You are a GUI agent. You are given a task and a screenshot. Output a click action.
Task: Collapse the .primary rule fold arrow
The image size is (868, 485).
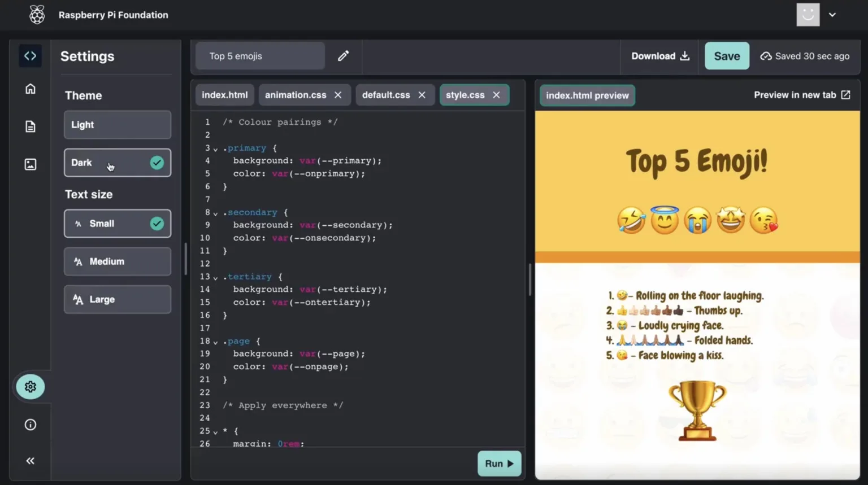point(215,149)
